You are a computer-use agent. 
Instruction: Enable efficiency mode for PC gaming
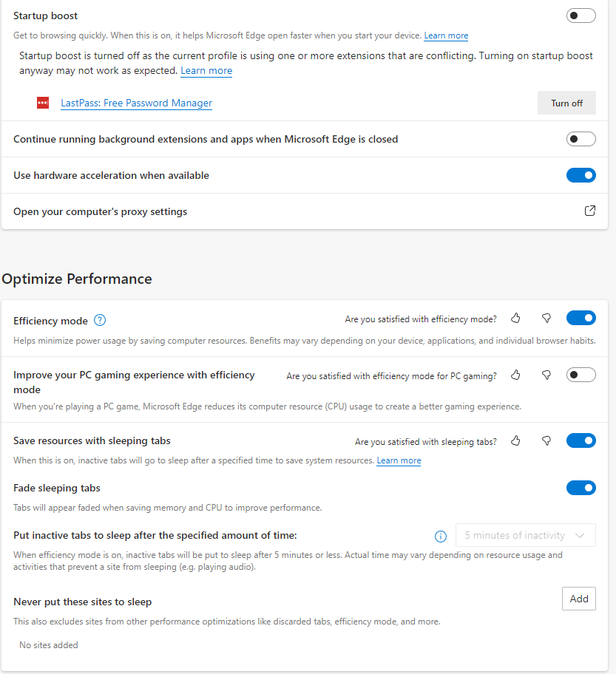tap(581, 375)
